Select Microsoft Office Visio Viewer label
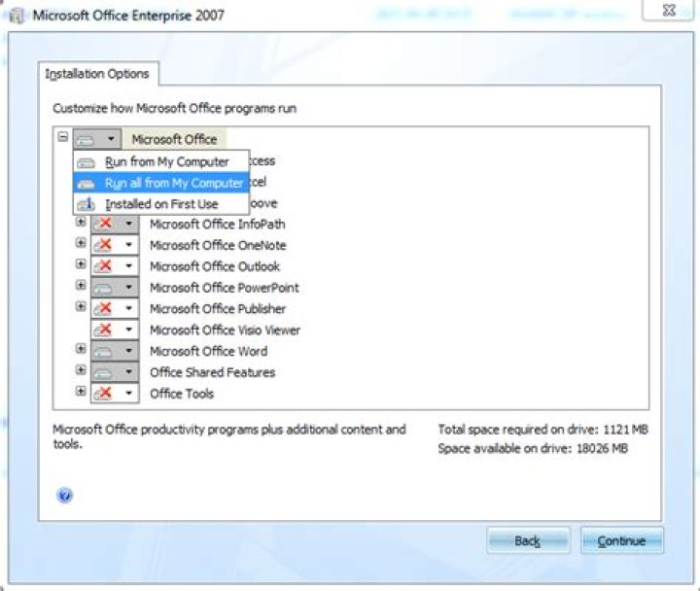Viewport: 700px width, 591px height. 225,330
